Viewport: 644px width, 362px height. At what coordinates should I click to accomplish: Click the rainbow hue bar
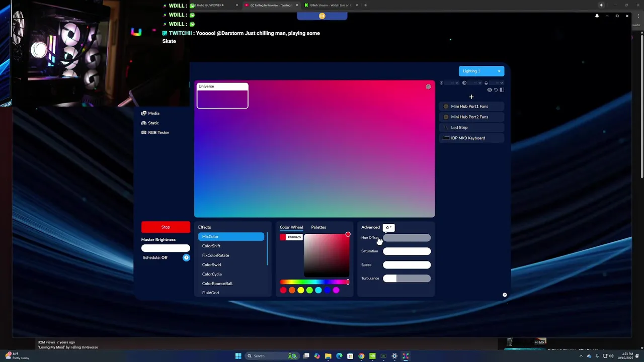[314, 282]
